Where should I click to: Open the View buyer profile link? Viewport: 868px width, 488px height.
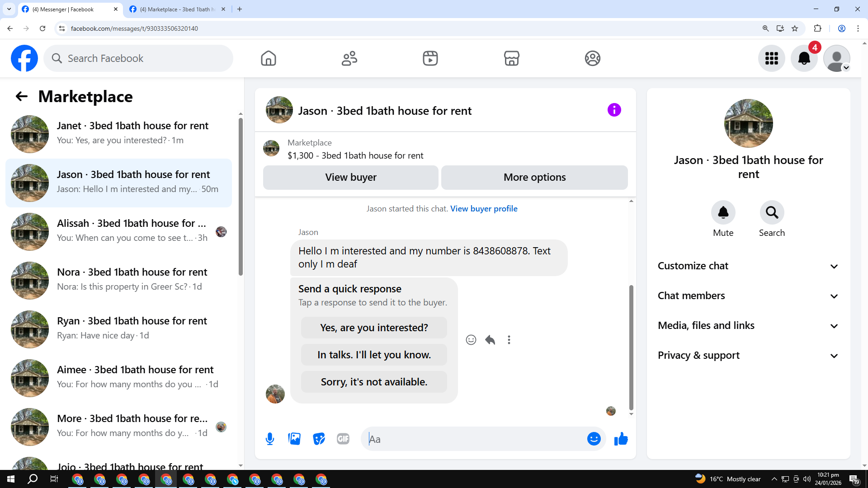pyautogui.click(x=484, y=209)
